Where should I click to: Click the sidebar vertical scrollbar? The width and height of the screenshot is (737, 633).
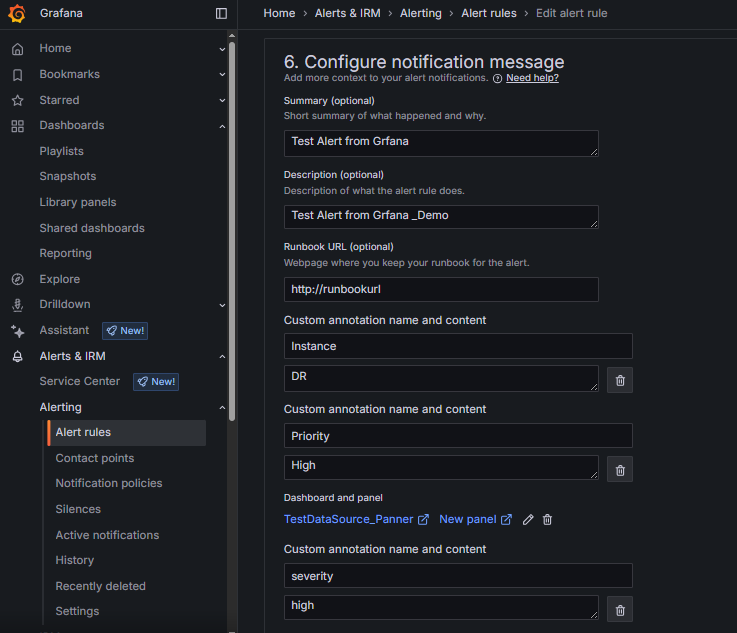tap(232, 230)
